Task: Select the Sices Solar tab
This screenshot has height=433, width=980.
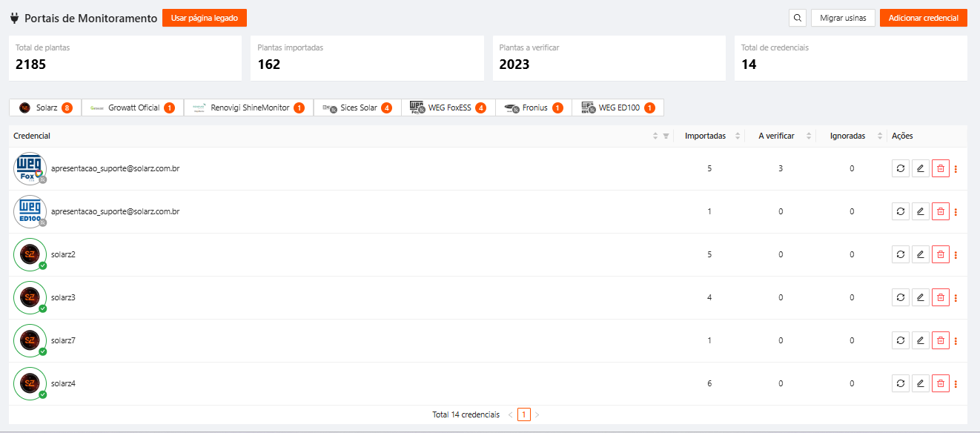Action: (357, 108)
